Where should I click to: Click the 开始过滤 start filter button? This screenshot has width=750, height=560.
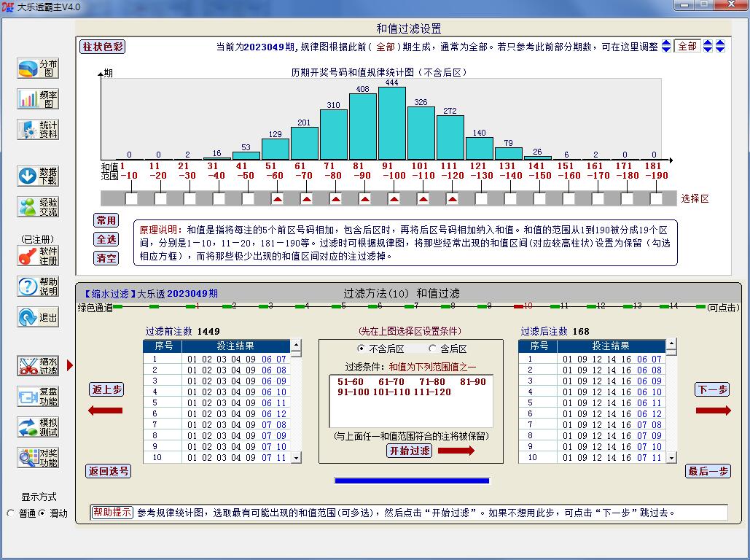tap(409, 451)
